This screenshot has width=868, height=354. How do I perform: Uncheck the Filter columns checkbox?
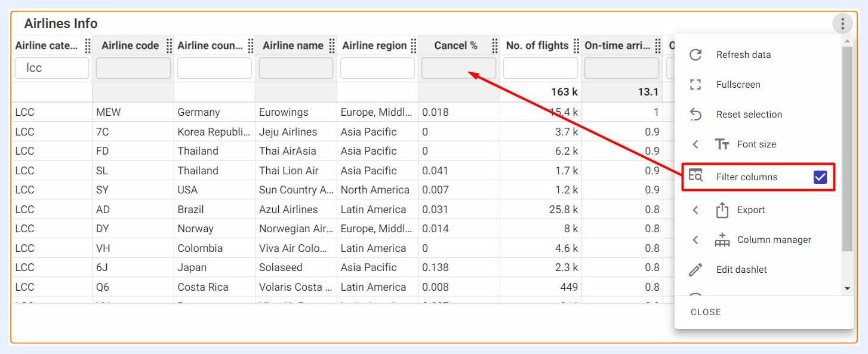[820, 177]
